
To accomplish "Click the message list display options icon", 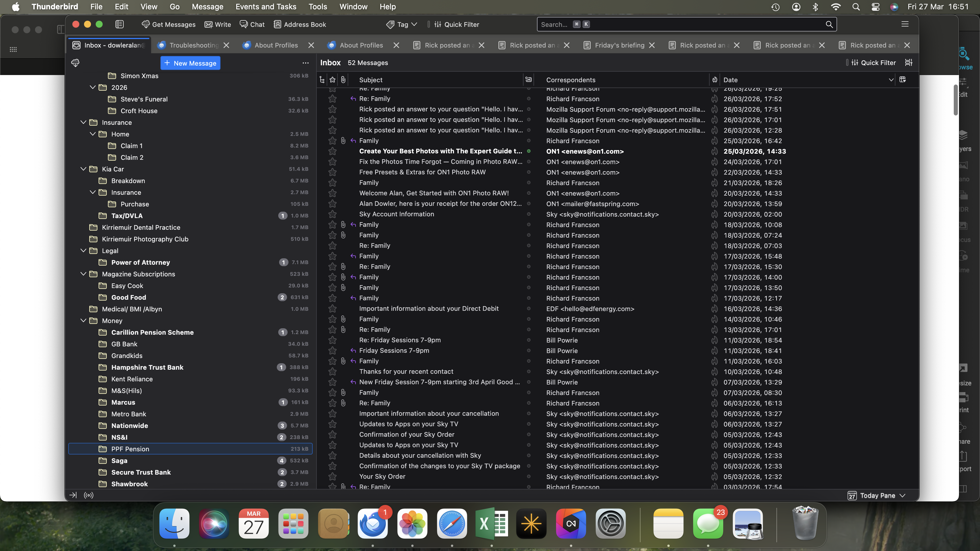I will click(x=909, y=63).
